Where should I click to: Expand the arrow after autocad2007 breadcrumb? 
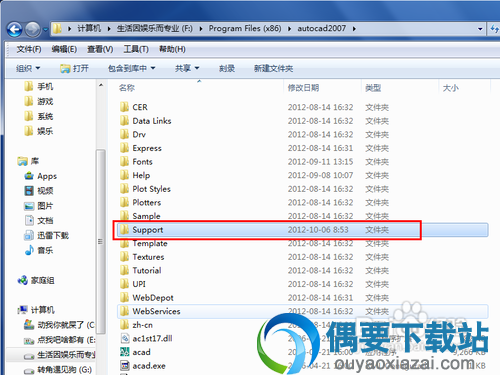(354, 29)
